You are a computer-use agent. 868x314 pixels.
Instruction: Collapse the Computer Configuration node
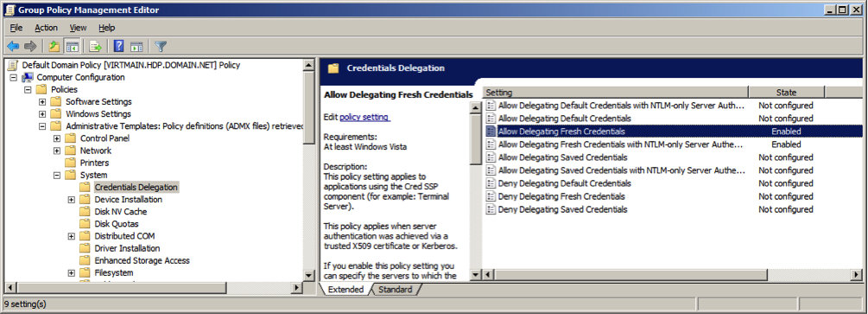coord(13,77)
